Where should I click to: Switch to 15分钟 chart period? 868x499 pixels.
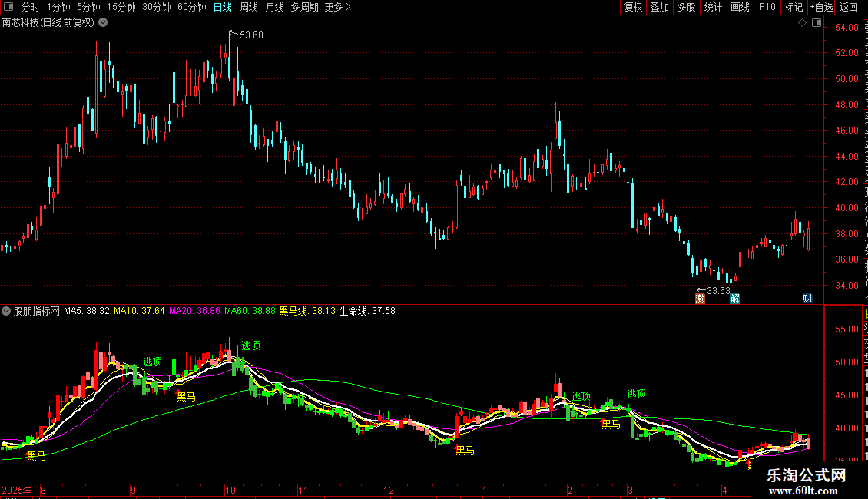(x=121, y=7)
